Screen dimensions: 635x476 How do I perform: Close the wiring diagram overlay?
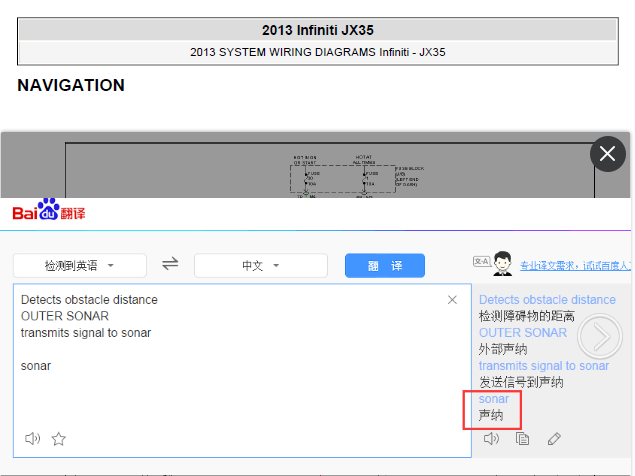[607, 154]
